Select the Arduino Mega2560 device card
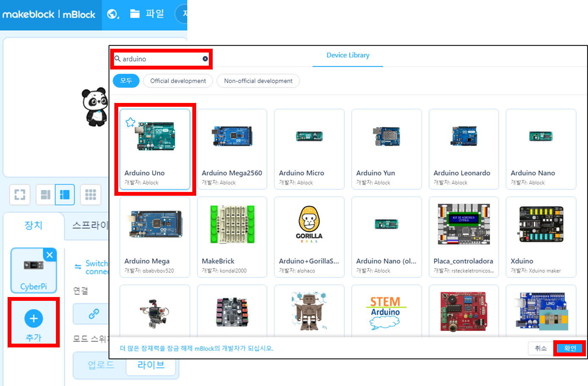The height and width of the screenshot is (386, 588). (x=232, y=149)
